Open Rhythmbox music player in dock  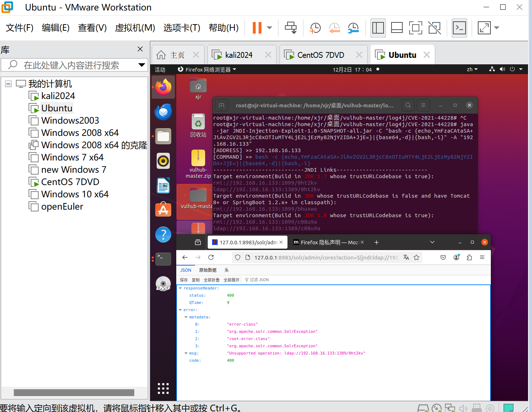163,161
